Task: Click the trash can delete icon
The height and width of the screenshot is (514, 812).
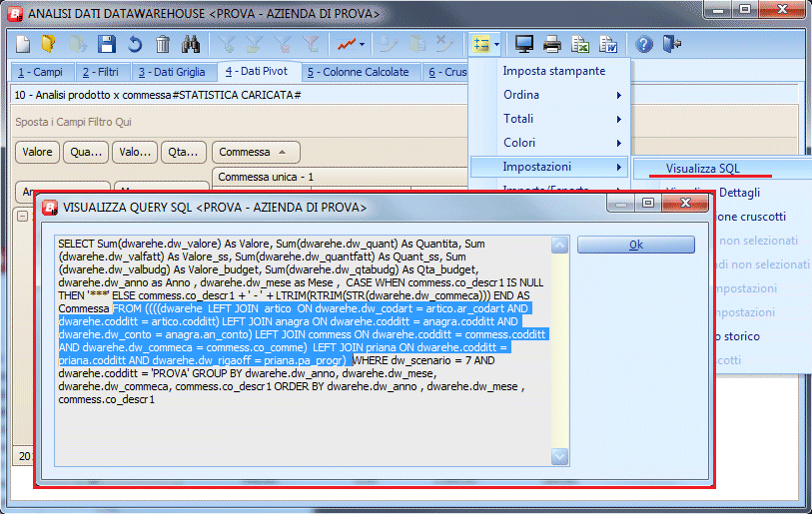Action: pyautogui.click(x=163, y=45)
